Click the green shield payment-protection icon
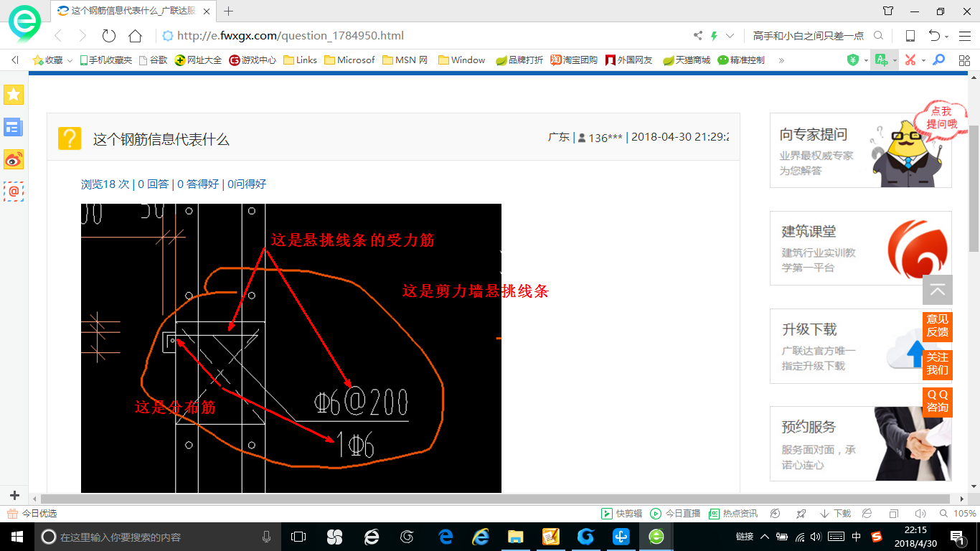Image resolution: width=980 pixels, height=551 pixels. pyautogui.click(x=853, y=60)
